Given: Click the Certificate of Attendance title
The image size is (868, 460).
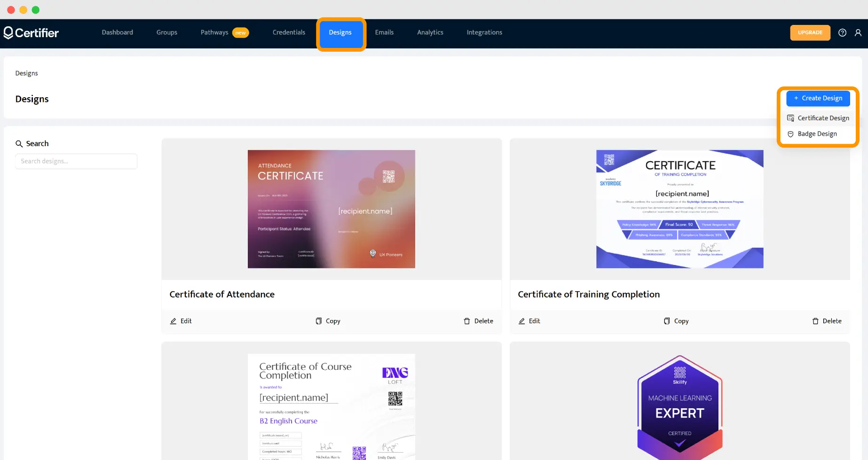Looking at the screenshot, I should coord(222,294).
